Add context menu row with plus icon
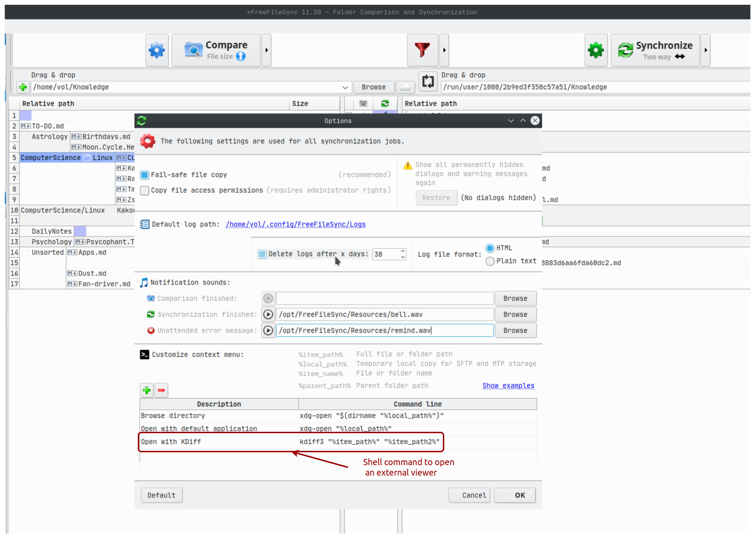 147,391
